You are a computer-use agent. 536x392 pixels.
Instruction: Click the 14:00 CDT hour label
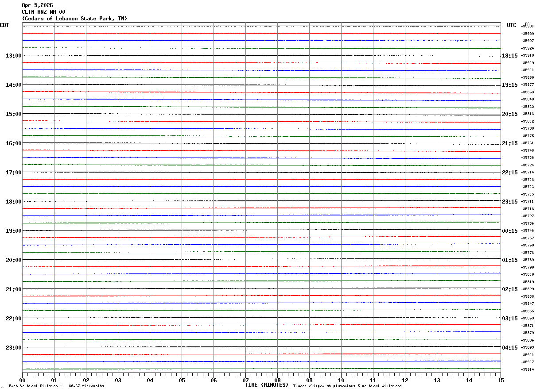(x=14, y=85)
